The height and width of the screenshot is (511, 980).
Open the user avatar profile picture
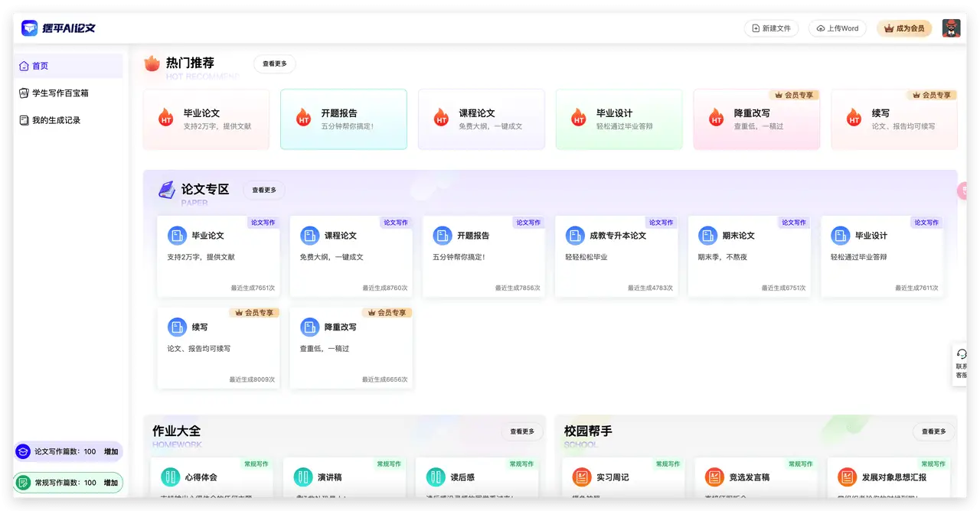point(951,28)
